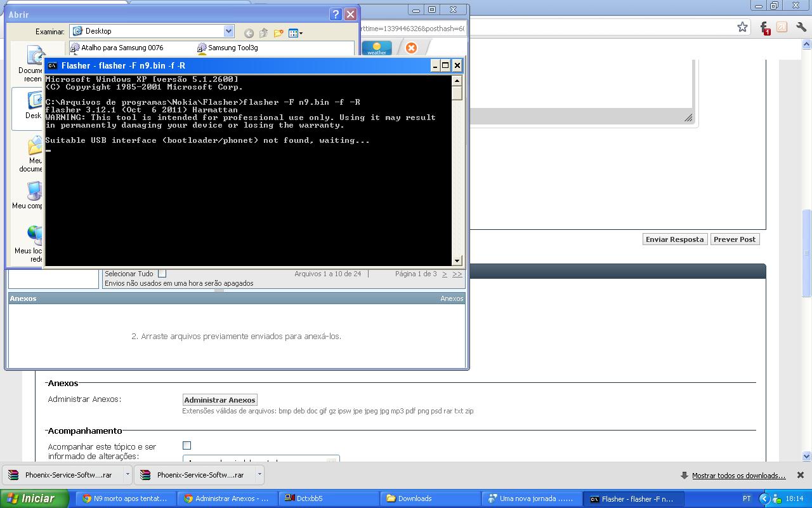
Task: Open Meus locais de rede place
Action: coord(29,244)
